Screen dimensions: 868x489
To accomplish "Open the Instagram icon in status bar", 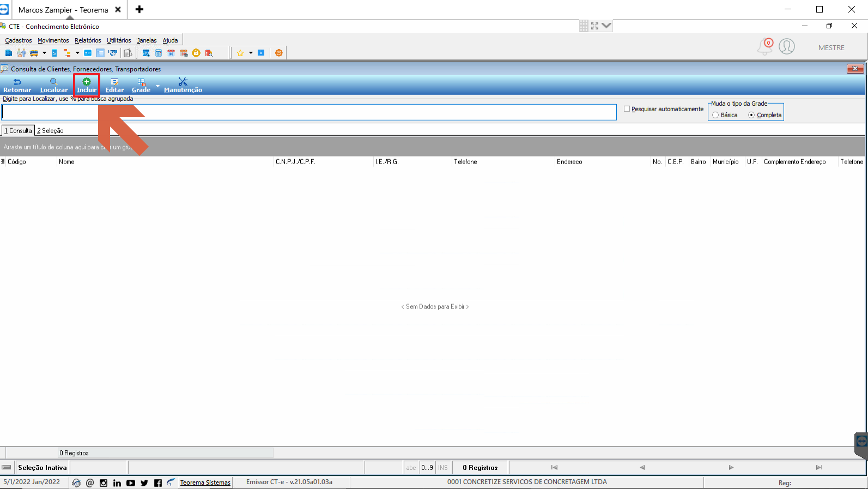I will point(104,483).
